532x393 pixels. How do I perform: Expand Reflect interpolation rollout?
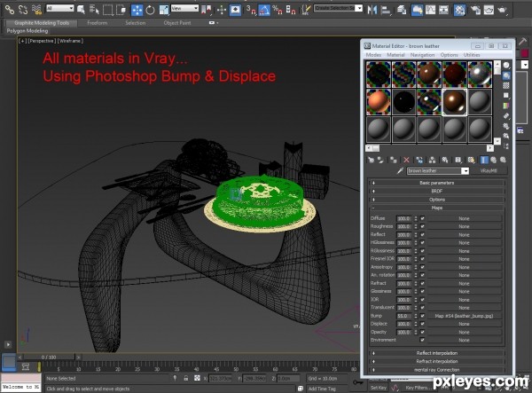coord(437,353)
